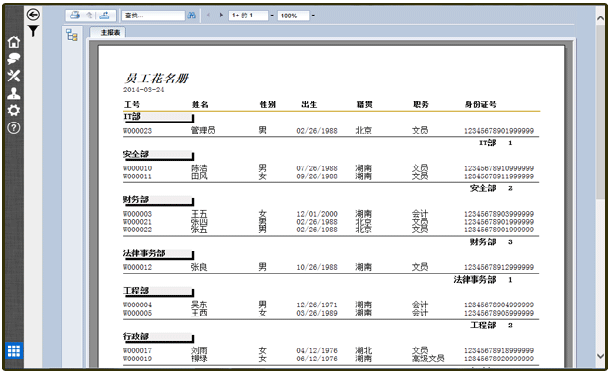Click the scrollbar down arrow

(601, 356)
